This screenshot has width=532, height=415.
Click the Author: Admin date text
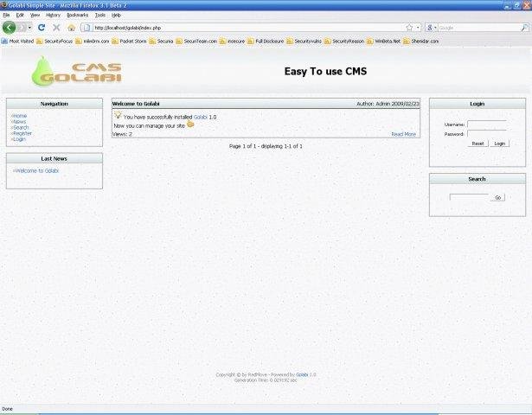point(388,104)
